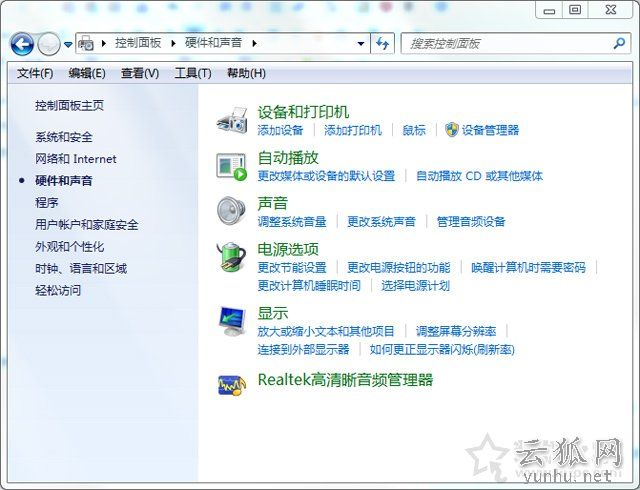Screen dimensions: 640x490
Task: Click 更改节能设置 link
Action: point(292,267)
